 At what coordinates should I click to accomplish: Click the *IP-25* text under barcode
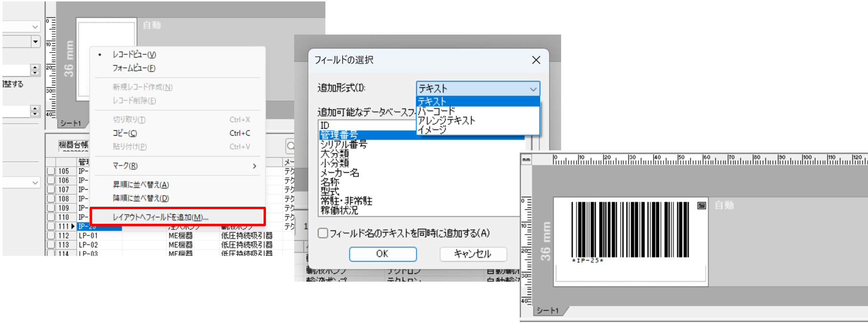(x=588, y=261)
